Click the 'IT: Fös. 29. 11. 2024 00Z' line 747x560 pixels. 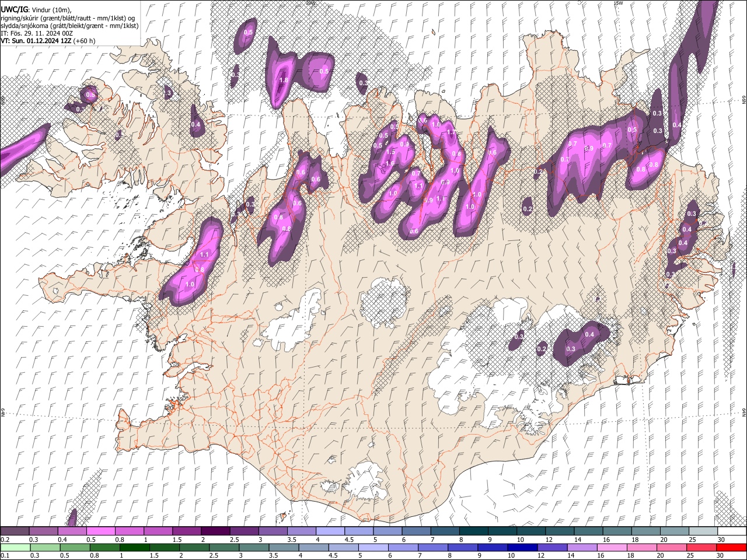coord(37,33)
